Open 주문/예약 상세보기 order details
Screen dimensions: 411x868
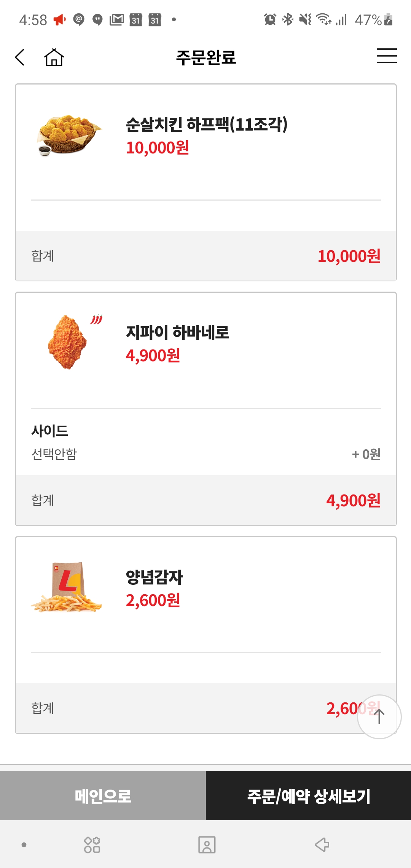coord(308,796)
